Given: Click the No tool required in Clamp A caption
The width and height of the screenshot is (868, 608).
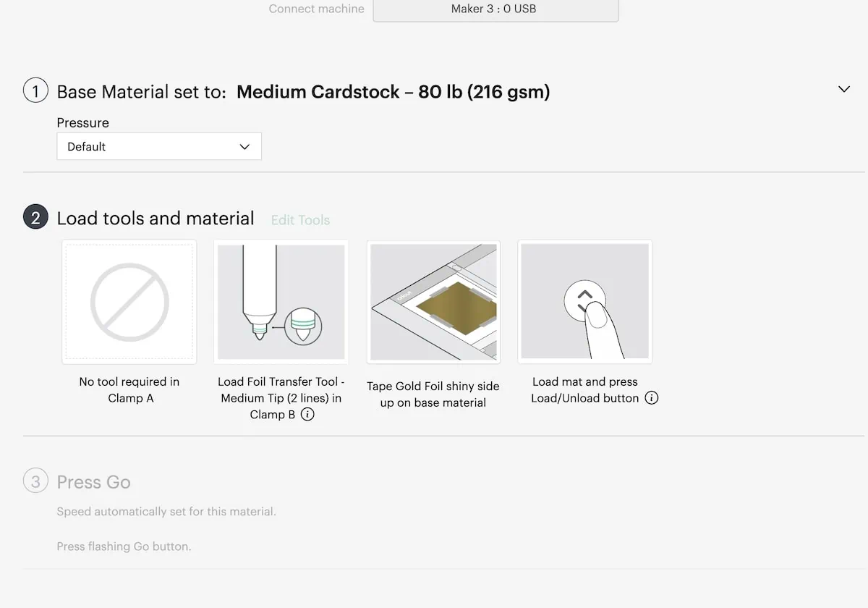Looking at the screenshot, I should click(x=129, y=390).
